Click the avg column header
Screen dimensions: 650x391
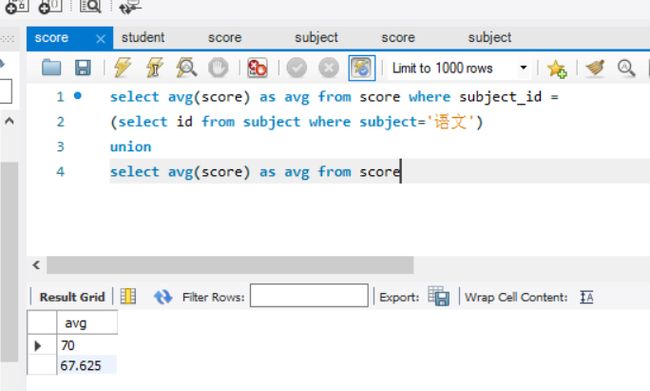[x=87, y=323]
